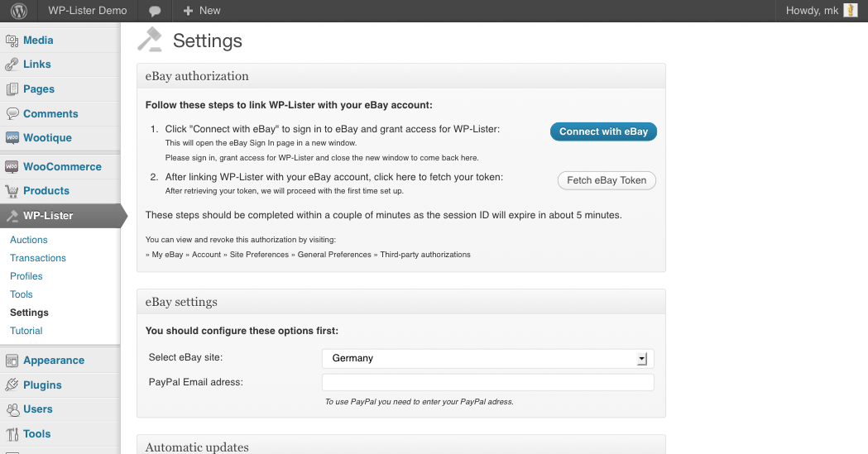This screenshot has width=868, height=454.
Task: Open the Select eBay site dropdown
Action: coord(487,358)
